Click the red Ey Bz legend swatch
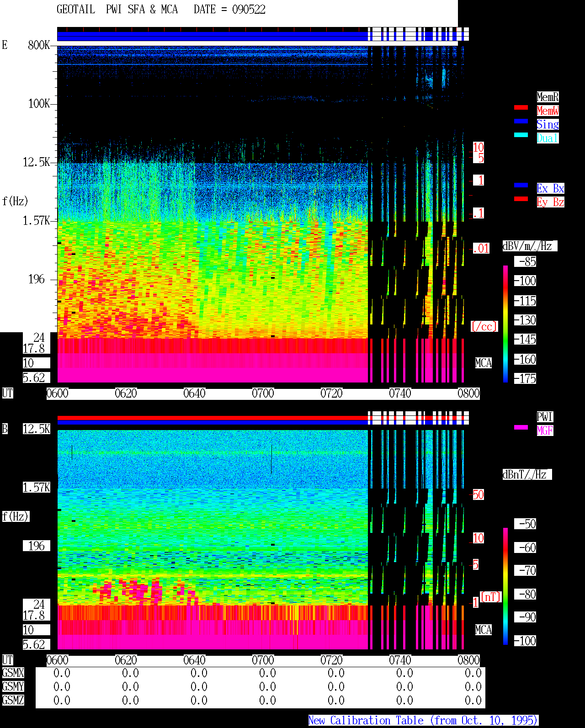 [521, 199]
